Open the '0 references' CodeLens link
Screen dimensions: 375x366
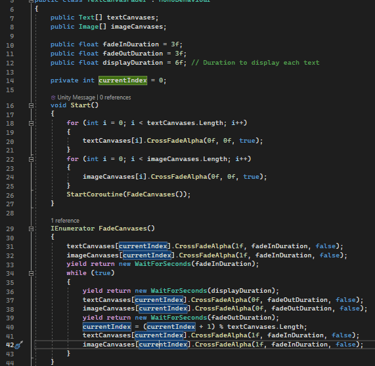[x=115, y=98]
